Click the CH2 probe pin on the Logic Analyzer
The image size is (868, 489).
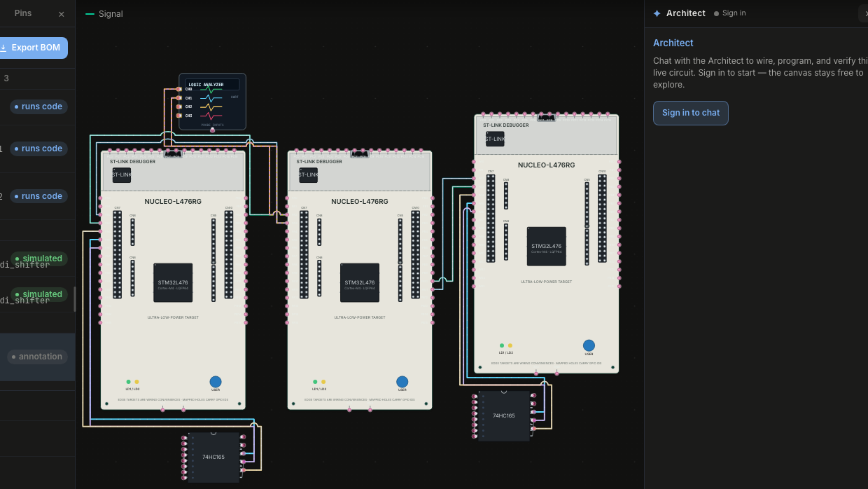tap(179, 106)
